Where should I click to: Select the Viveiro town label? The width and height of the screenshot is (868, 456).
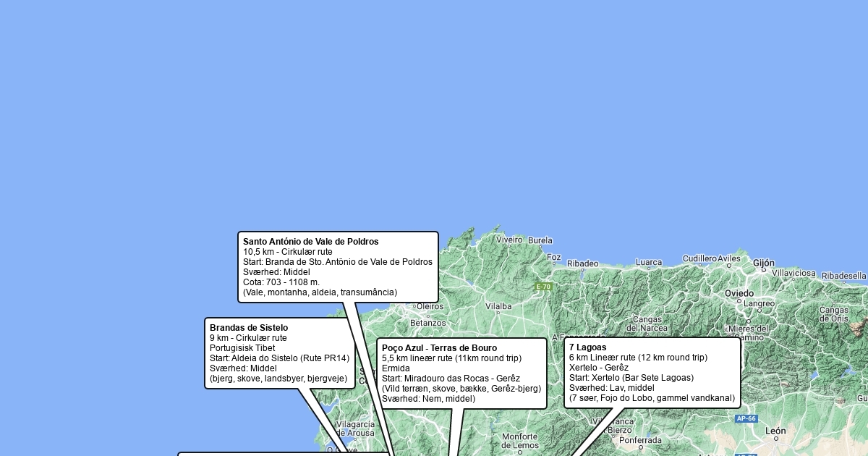click(x=509, y=240)
